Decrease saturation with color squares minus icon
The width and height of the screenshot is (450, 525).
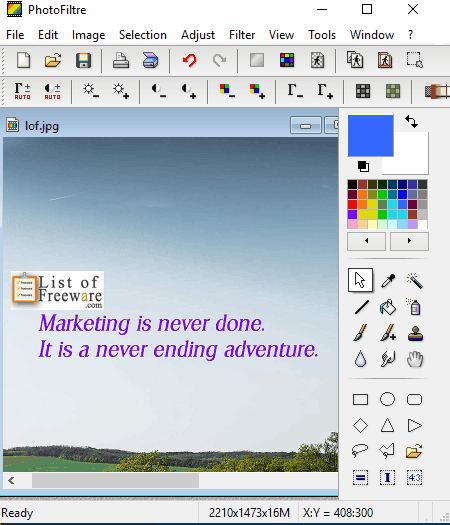coord(227,91)
